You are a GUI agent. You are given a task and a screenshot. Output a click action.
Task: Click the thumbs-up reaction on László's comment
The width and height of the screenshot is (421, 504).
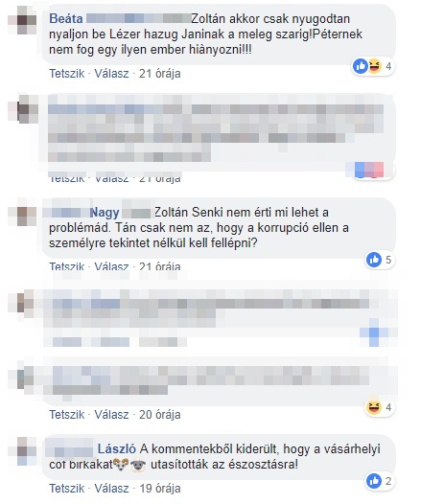pos(374,481)
